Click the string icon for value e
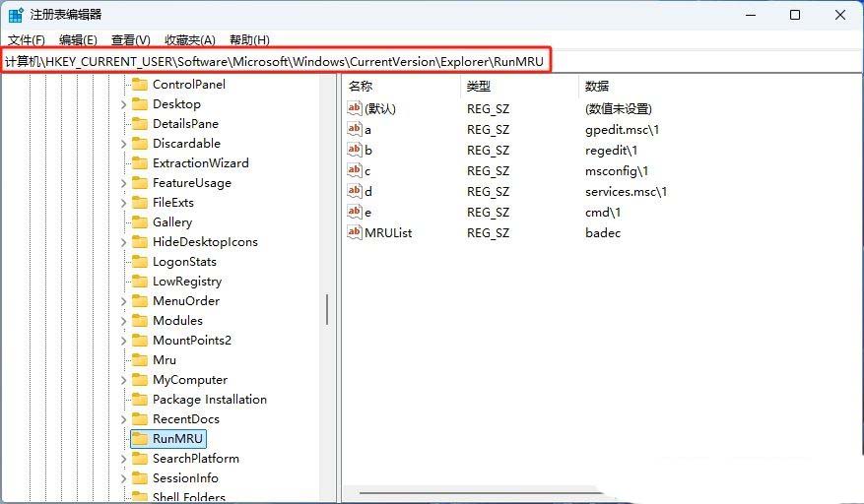Image resolution: width=864 pixels, height=504 pixels. pyautogui.click(x=356, y=212)
